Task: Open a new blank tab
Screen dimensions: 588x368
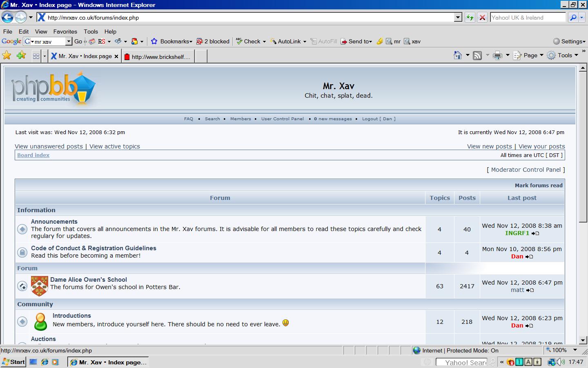Action: [x=201, y=56]
